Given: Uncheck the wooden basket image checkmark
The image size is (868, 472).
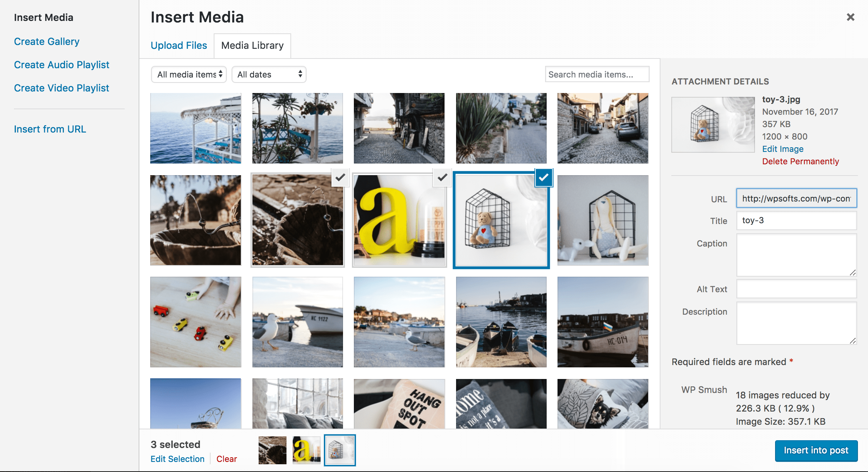Looking at the screenshot, I should coord(340,177).
